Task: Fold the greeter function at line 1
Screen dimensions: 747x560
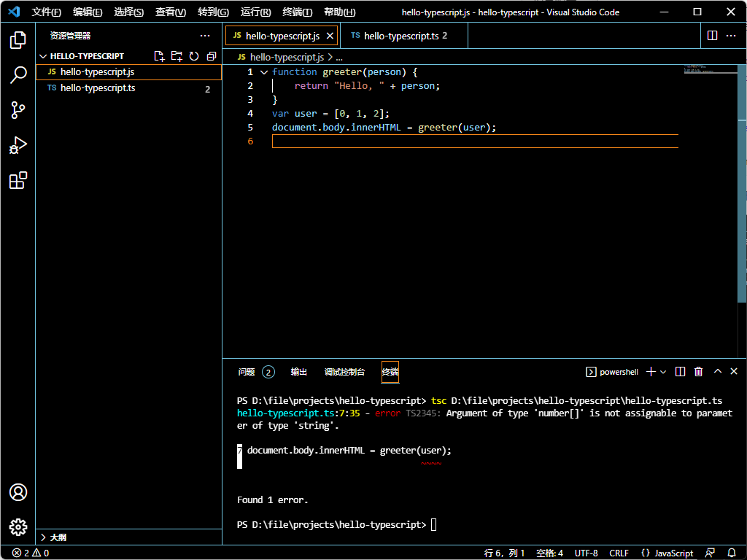Action: pyautogui.click(x=264, y=72)
